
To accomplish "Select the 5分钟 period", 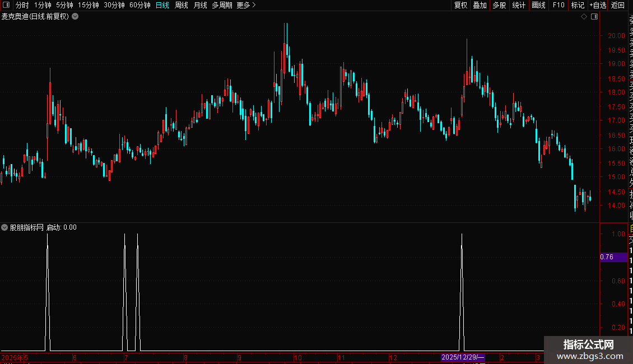I will tap(64, 5).
